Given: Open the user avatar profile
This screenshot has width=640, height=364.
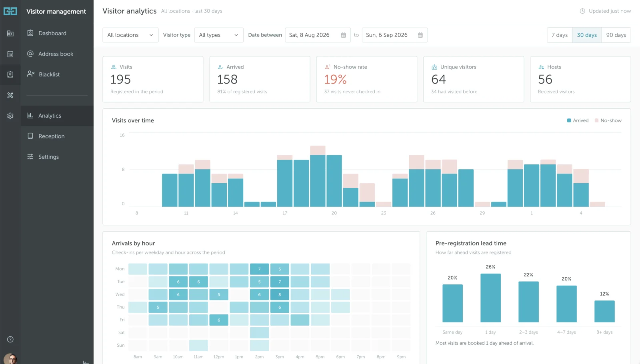Looking at the screenshot, I should point(10,359).
